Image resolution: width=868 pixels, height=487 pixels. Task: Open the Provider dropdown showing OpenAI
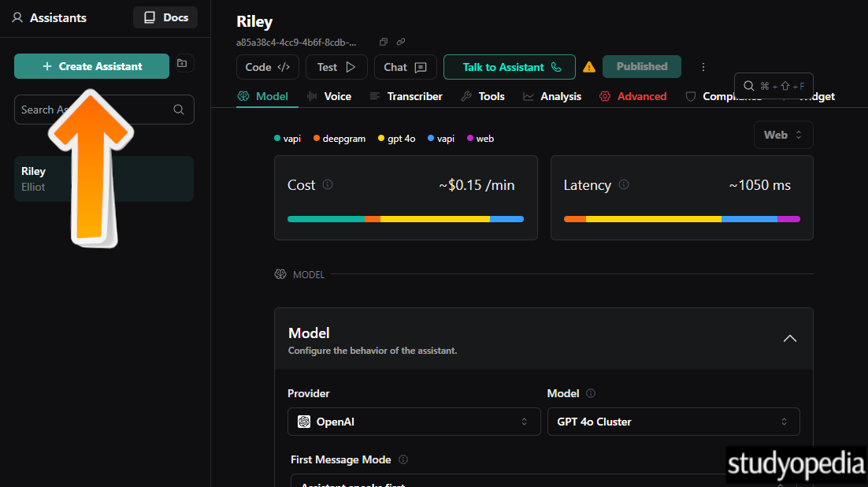(x=414, y=422)
